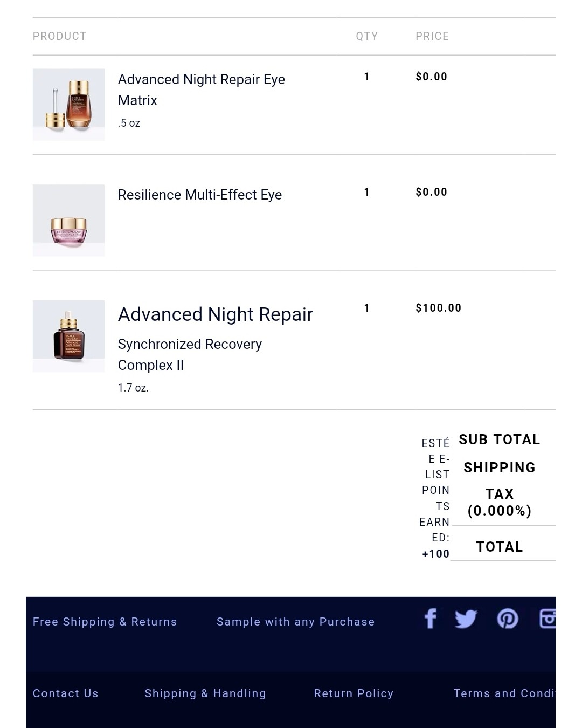Open the Facebook social icon
Viewport: 582px width, 728px height.
(x=430, y=619)
